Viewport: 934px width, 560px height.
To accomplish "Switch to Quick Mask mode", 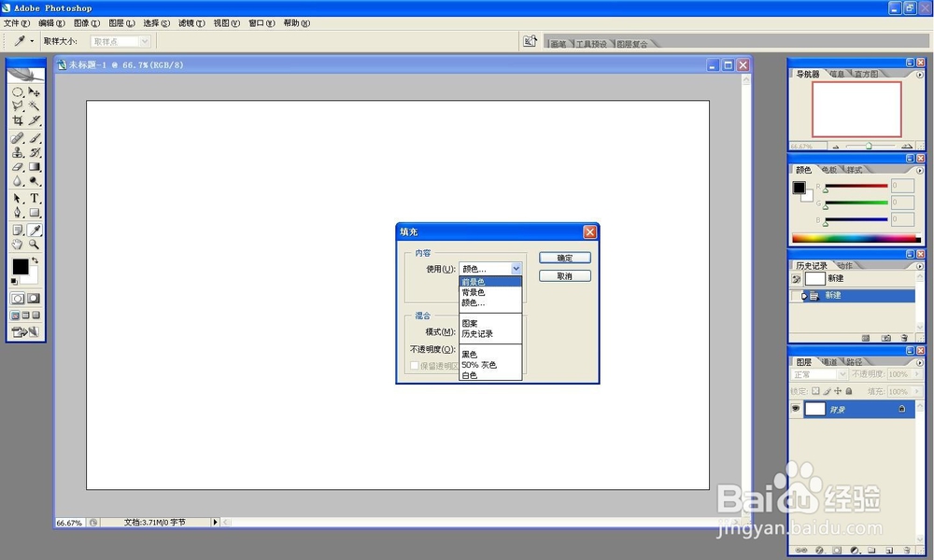I will (34, 299).
